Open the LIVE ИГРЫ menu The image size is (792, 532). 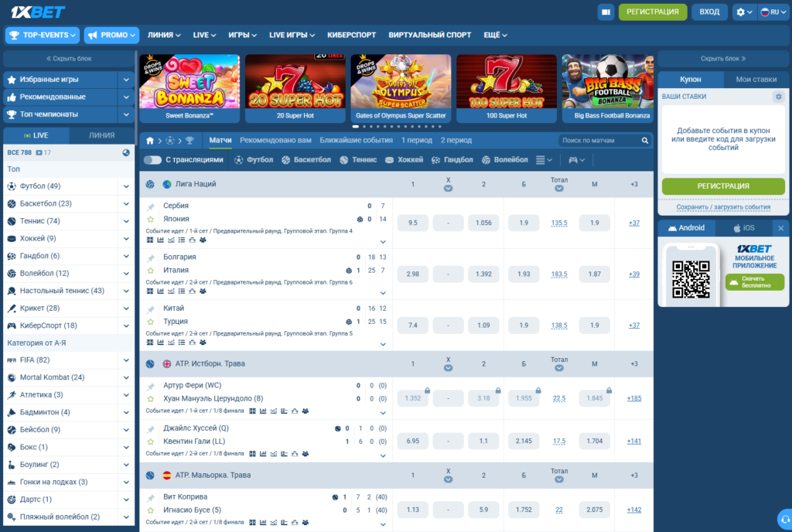pyautogui.click(x=292, y=36)
